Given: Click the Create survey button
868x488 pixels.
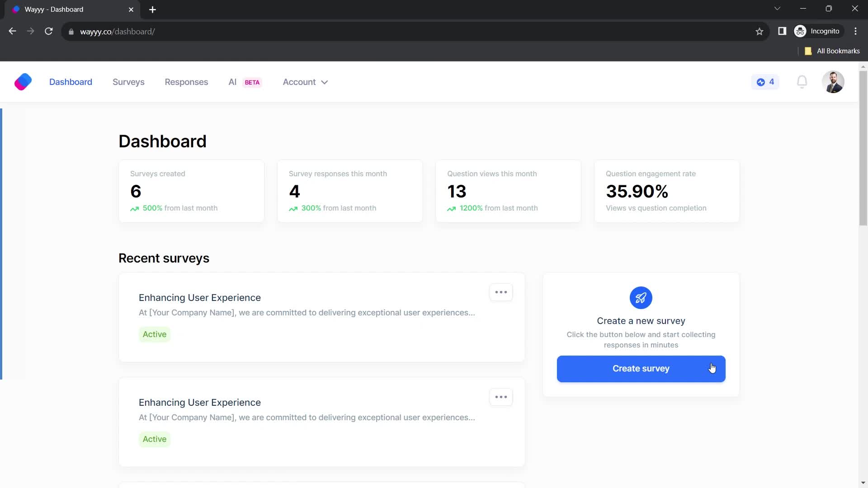Looking at the screenshot, I should [642, 368].
